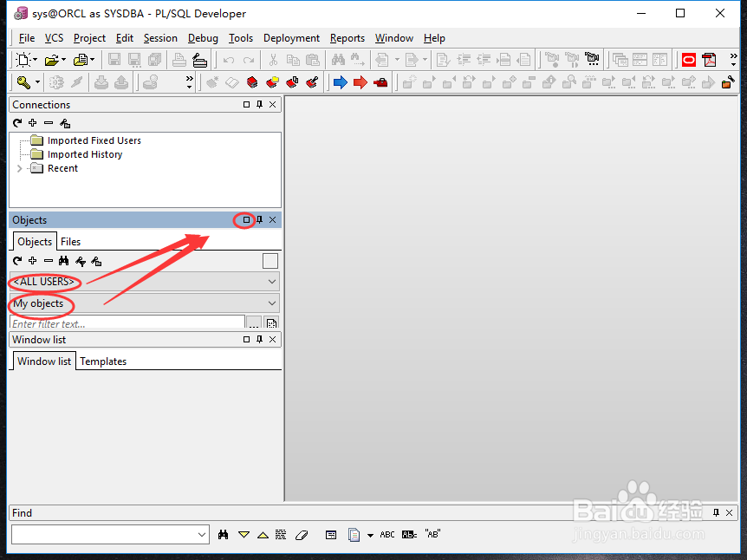Viewport: 747px width, 560px height.
Task: Switch to the Templates tab
Action: 103,361
